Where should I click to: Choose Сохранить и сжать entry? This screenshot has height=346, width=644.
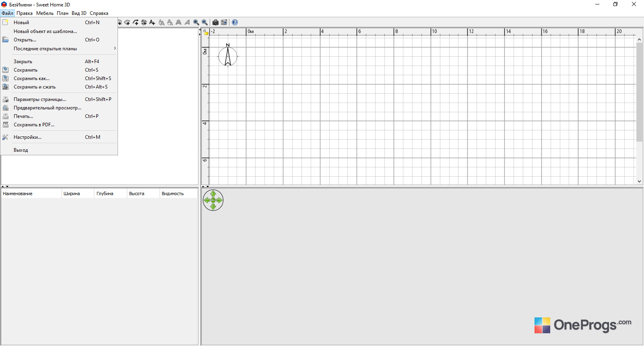tap(59, 87)
